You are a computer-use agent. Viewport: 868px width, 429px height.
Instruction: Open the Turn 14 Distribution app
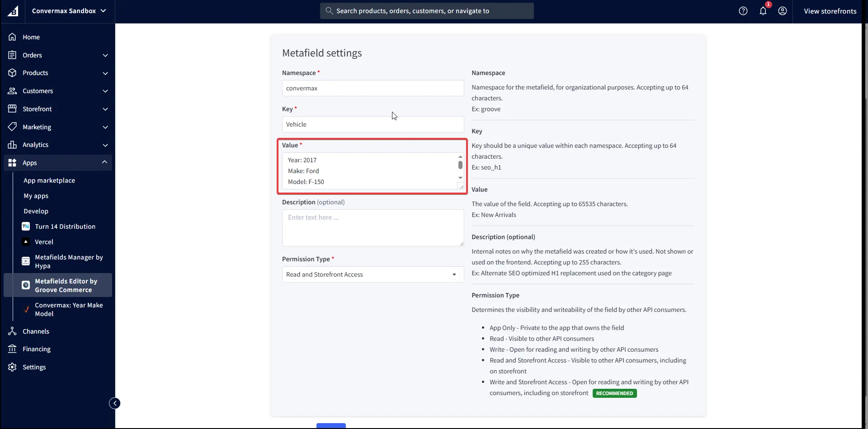pos(65,226)
